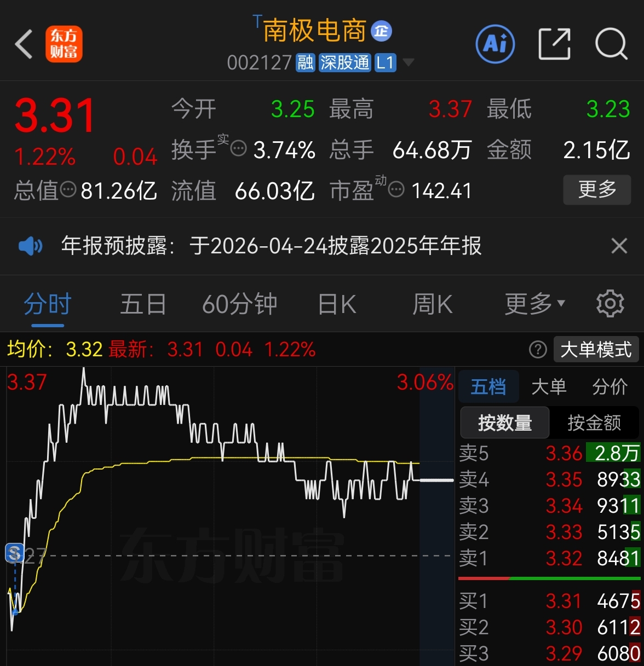Tap 卖1 order row at 3.32
Image resolution: width=644 pixels, height=666 pixels.
pyautogui.click(x=549, y=558)
